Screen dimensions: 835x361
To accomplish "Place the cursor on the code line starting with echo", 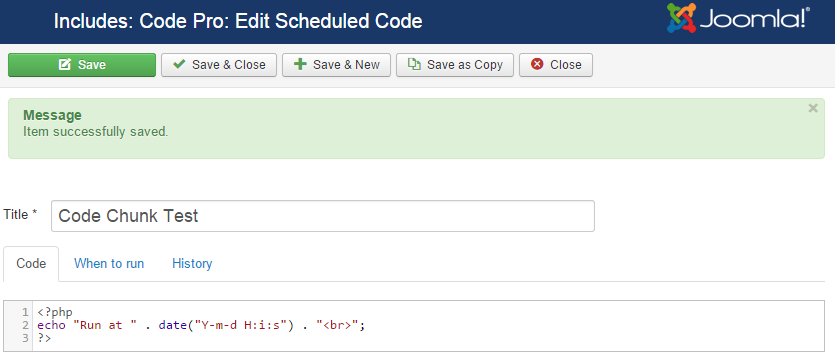I will [x=201, y=325].
